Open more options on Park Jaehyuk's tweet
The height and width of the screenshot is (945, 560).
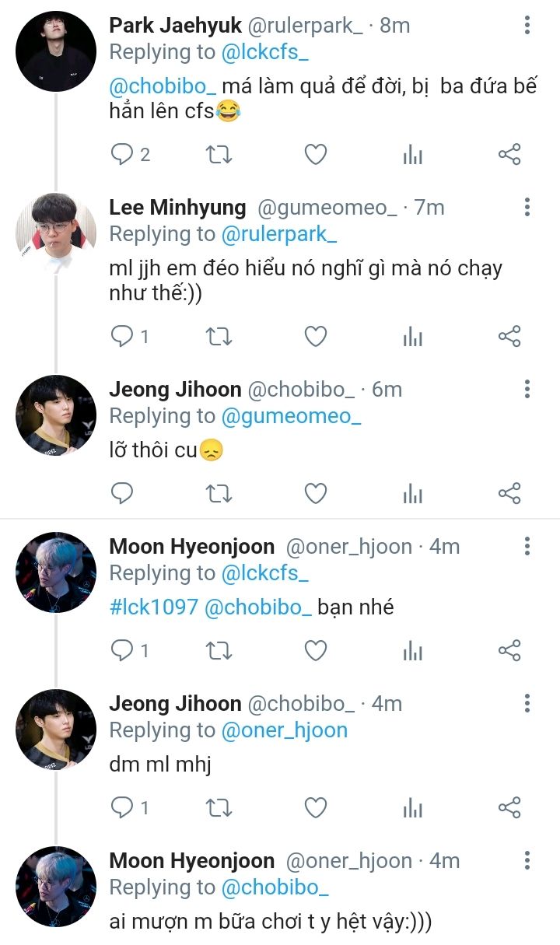(x=527, y=26)
